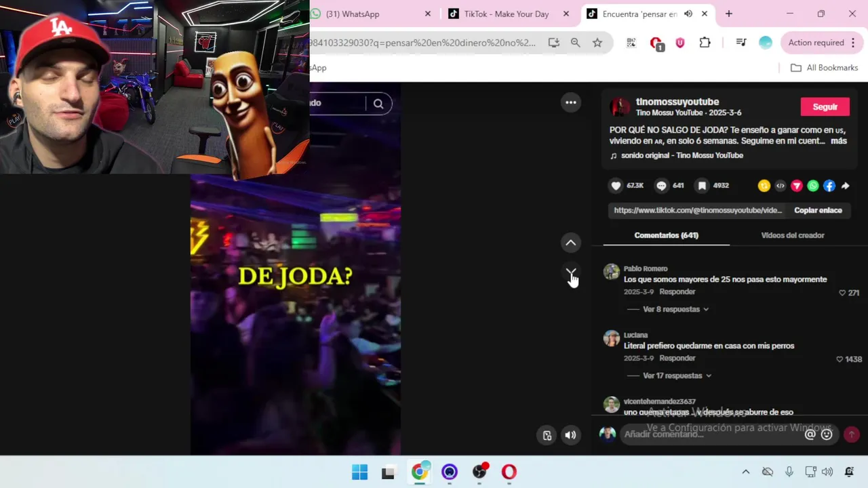868x488 pixels.
Task: Expand description with más
Action: (839, 141)
